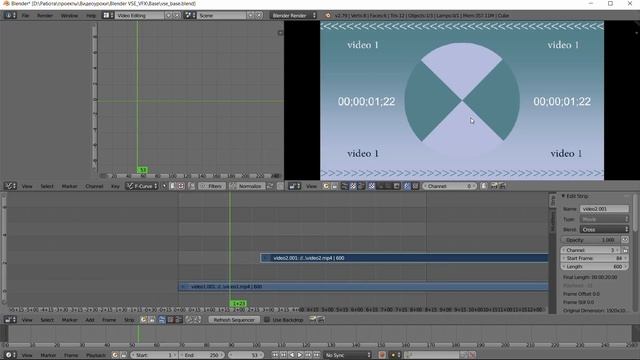The width and height of the screenshot is (640, 360).
Task: Open the strip Type dropdown
Action: [x=604, y=219]
